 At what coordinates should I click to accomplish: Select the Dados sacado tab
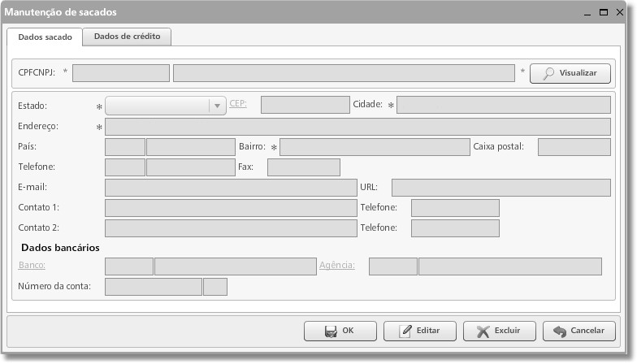point(45,37)
